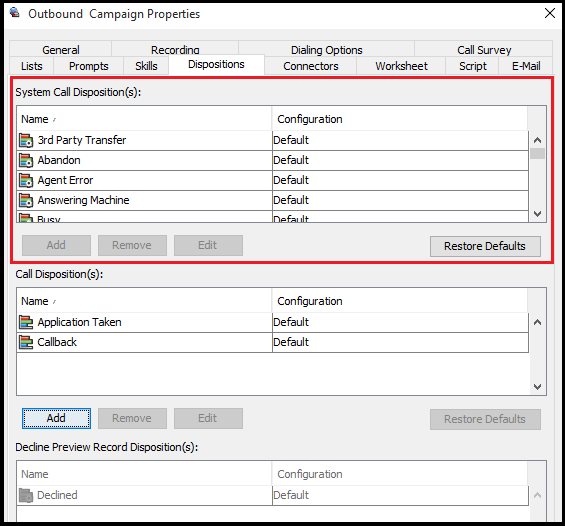Click the system dispositions scrollbar thumb
This screenshot has width=565, height=526.
pos(537,153)
